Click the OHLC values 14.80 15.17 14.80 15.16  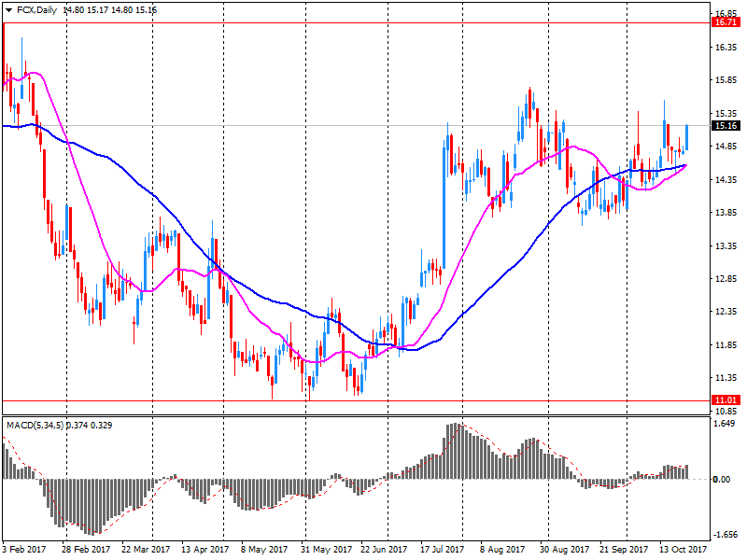(109, 10)
